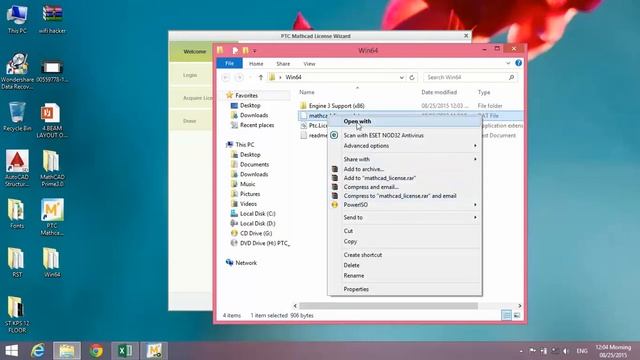Screen dimensions: 640x360
Task: Select Recent places under Favorites
Action: click(257, 125)
